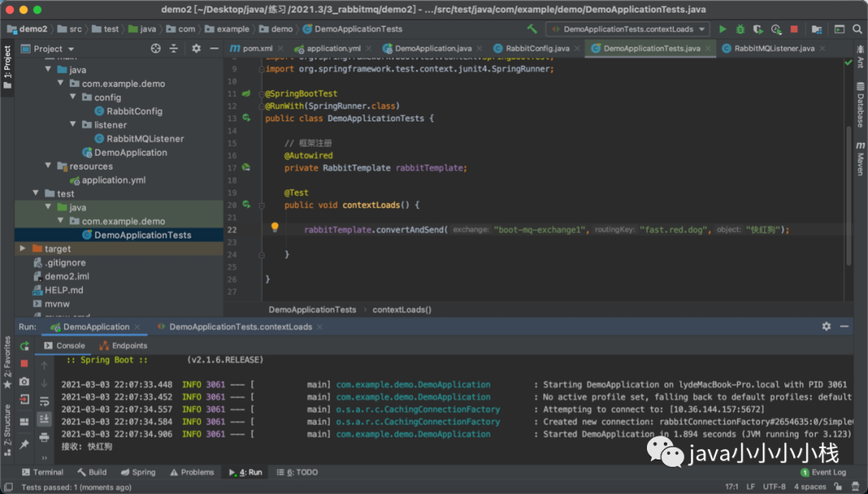Close the DemoApplicationTests.java editor tab
The width and height of the screenshot is (868, 494).
[708, 48]
